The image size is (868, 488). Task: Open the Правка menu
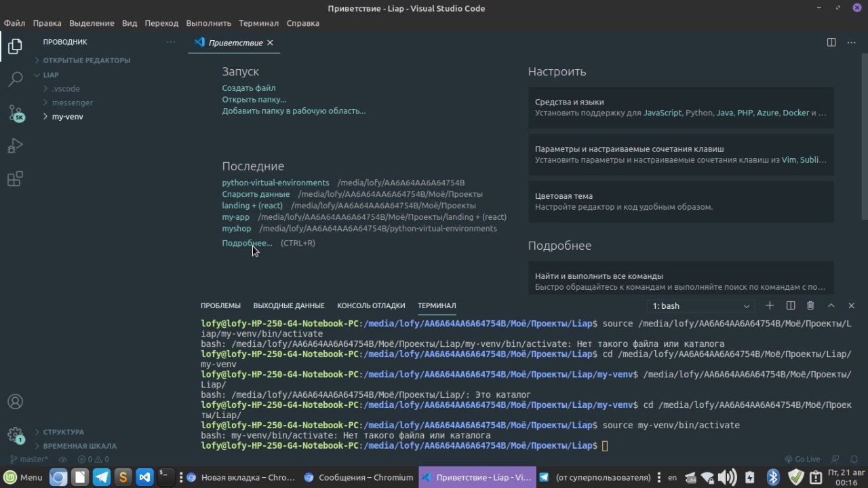pyautogui.click(x=47, y=22)
